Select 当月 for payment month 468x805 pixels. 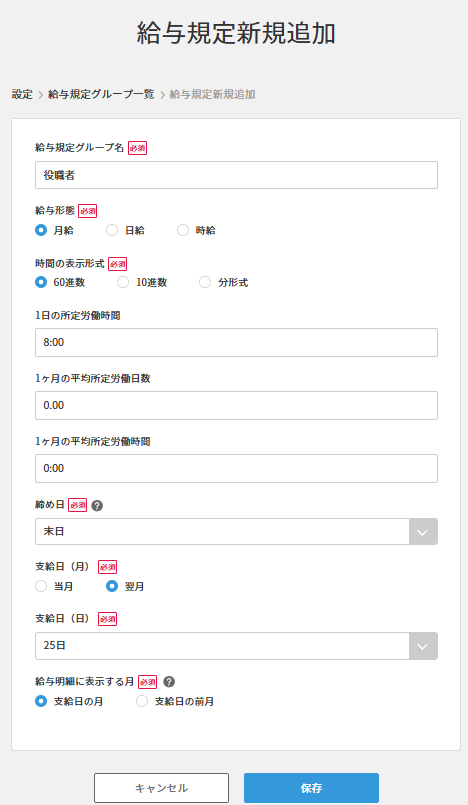pyautogui.click(x=41, y=586)
